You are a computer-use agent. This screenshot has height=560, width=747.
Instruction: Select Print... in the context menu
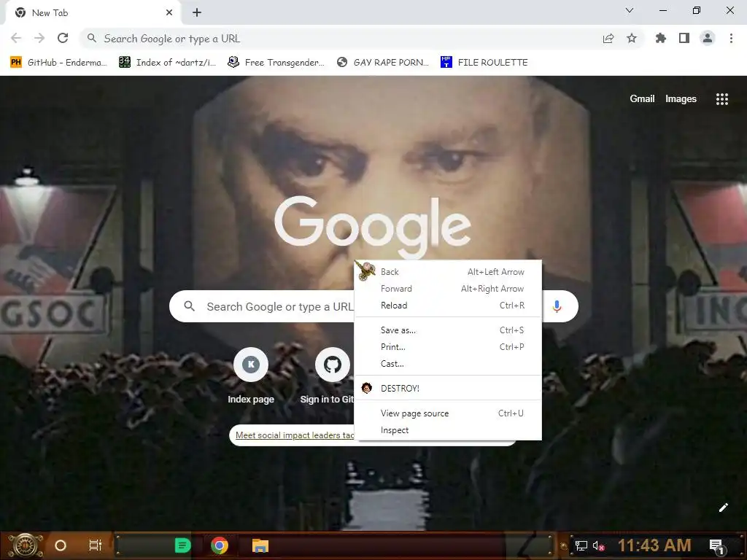tap(448, 346)
